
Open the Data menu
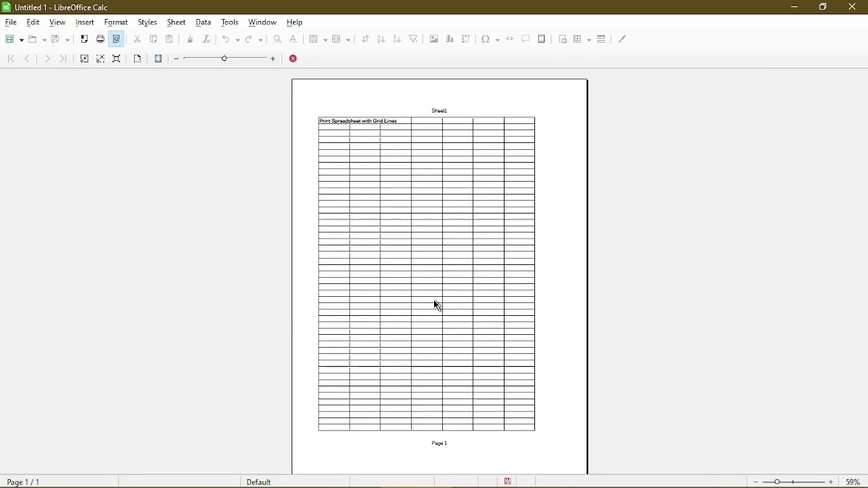coord(203,22)
